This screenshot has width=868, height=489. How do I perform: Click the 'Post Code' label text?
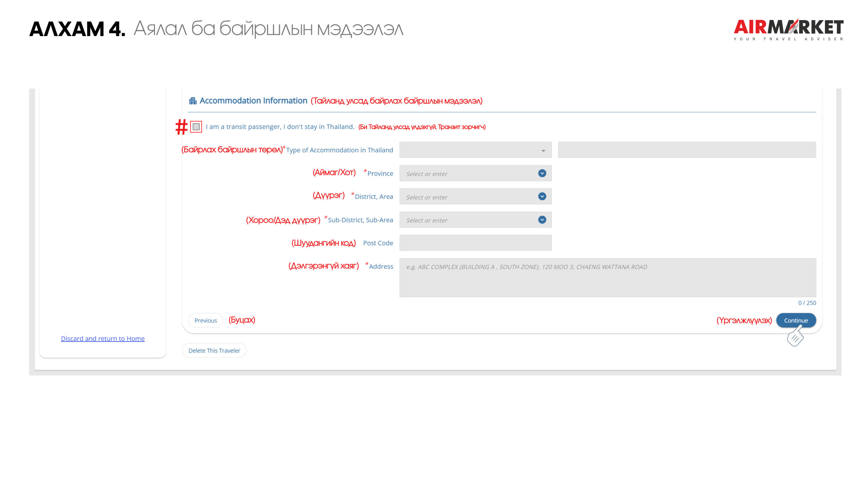tap(378, 243)
